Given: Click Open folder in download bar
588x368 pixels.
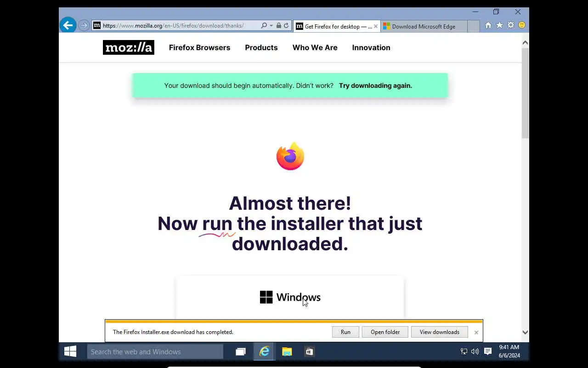Looking at the screenshot, I should 385,332.
